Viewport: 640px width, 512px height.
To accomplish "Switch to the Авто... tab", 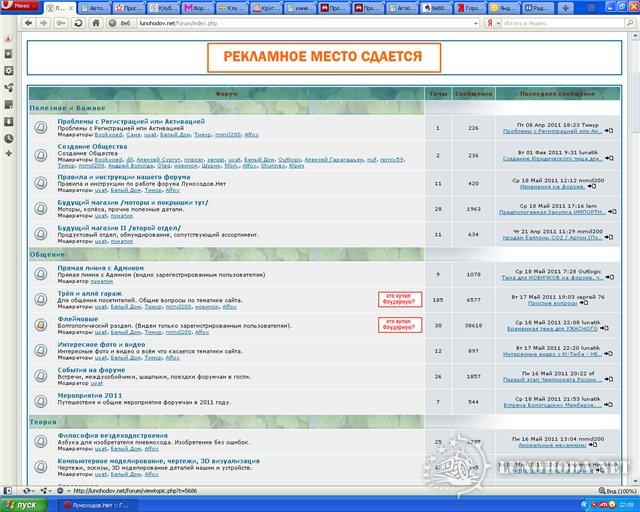I will click(x=95, y=8).
